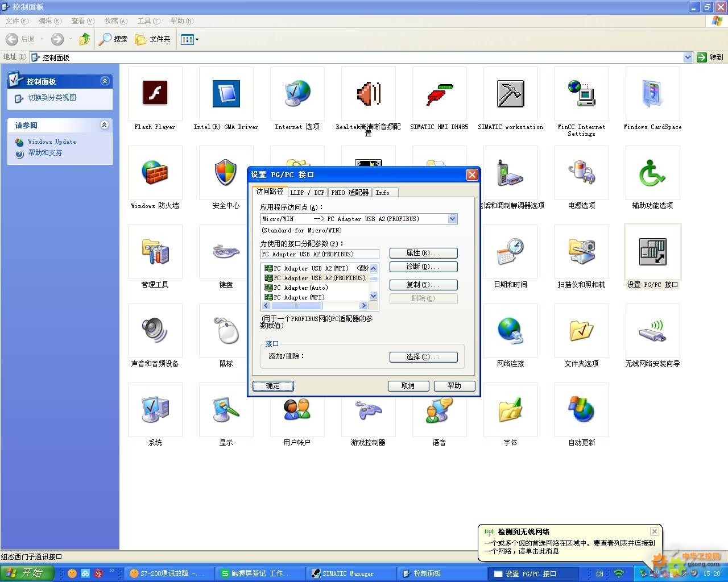Select the 访问路径 tab
The width and height of the screenshot is (728, 582).
tap(270, 192)
